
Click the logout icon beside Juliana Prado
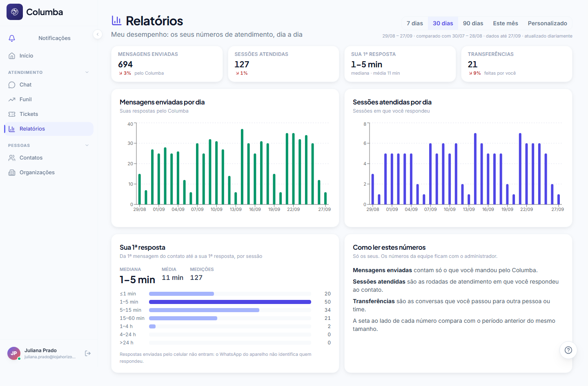88,353
